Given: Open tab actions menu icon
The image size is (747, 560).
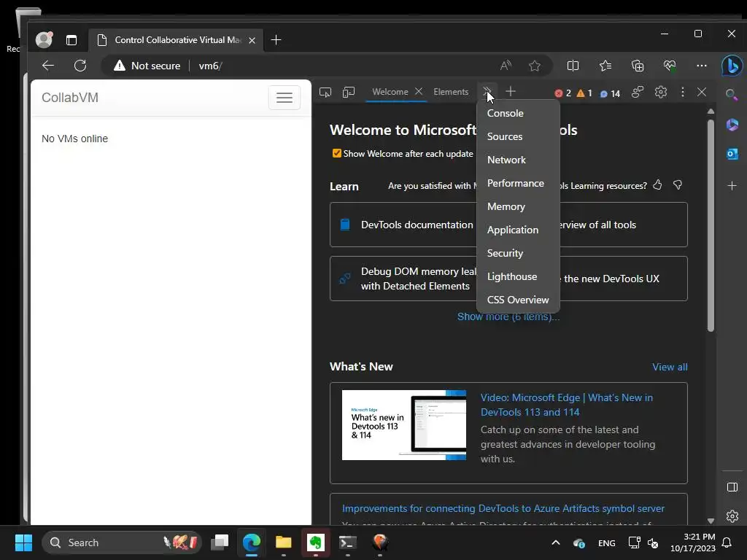Looking at the screenshot, I should pyautogui.click(x=71, y=40).
